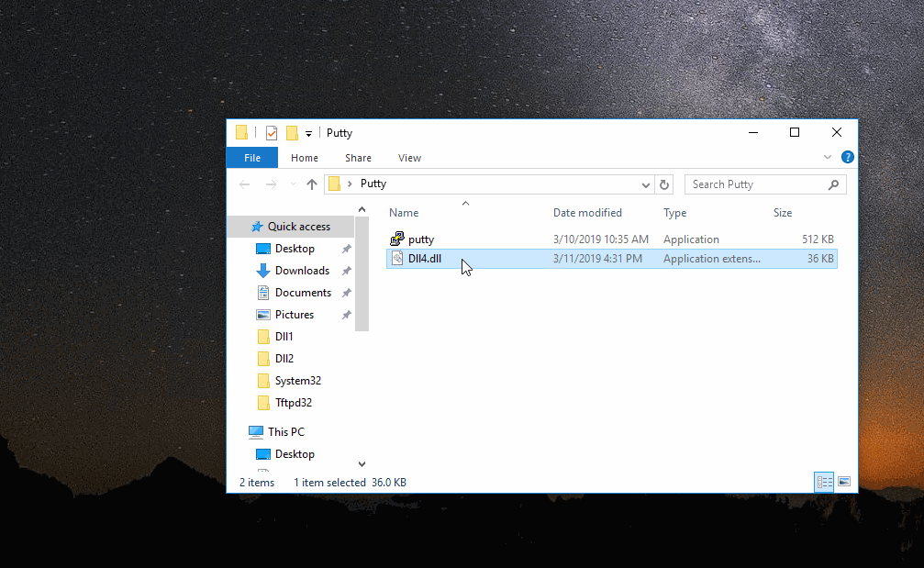Click the Properties icon in quick access toolbar
924x568 pixels.
pyautogui.click(x=272, y=133)
